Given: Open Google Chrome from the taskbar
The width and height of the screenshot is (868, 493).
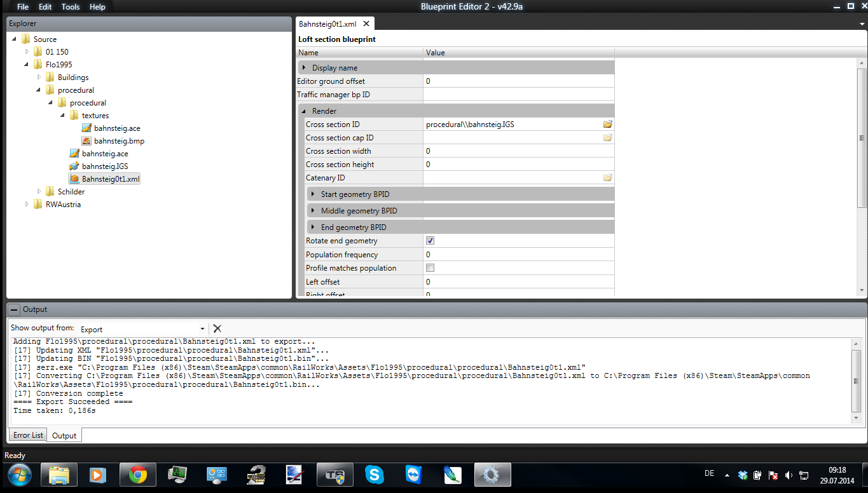Looking at the screenshot, I should click(x=138, y=475).
